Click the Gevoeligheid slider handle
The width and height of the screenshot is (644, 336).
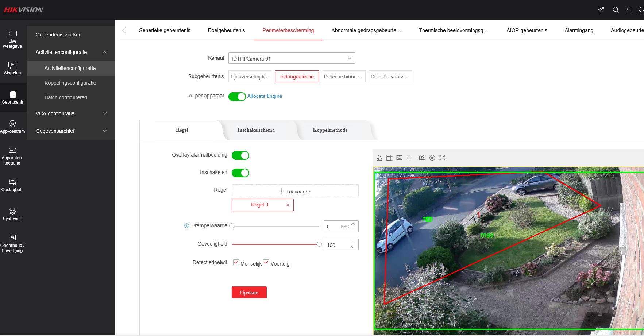click(x=319, y=244)
